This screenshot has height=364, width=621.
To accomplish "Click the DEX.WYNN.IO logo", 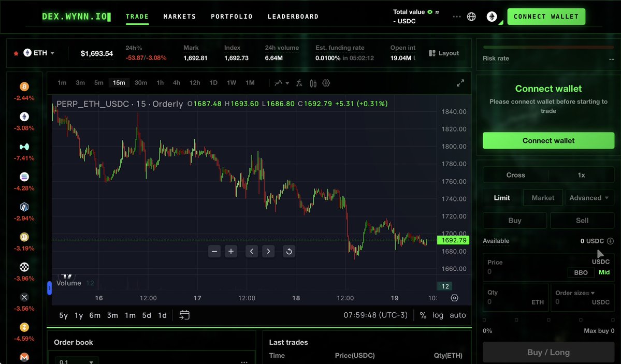I will (76, 17).
